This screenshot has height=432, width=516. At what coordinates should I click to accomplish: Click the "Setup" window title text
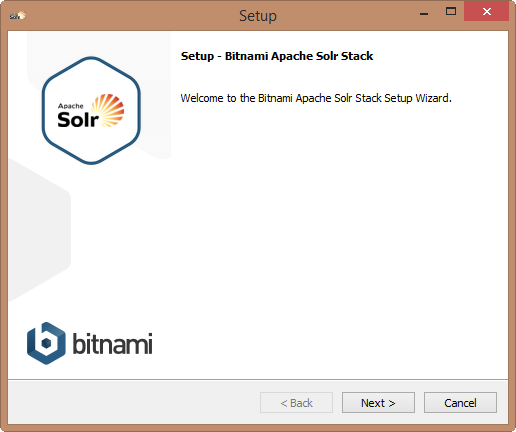pyautogui.click(x=258, y=16)
